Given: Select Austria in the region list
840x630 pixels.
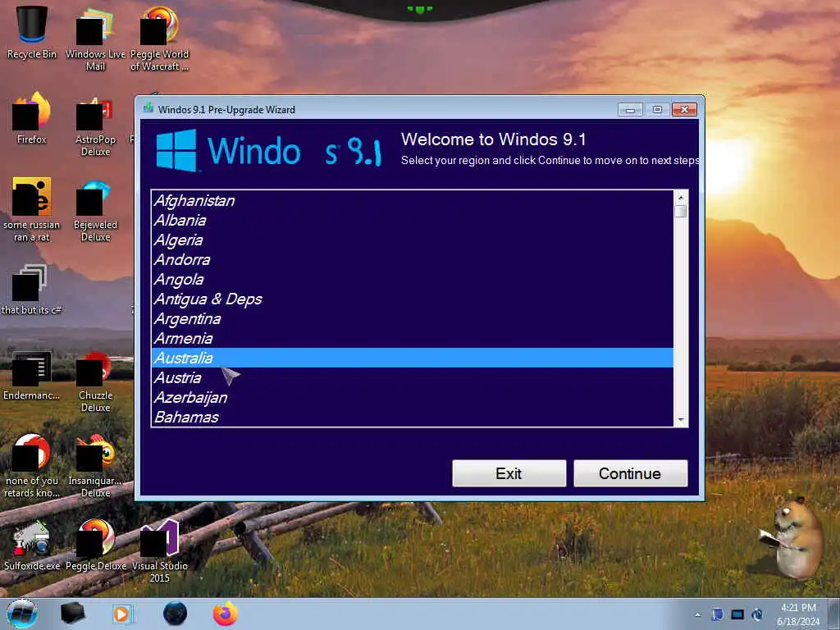Looking at the screenshot, I should point(413,377).
